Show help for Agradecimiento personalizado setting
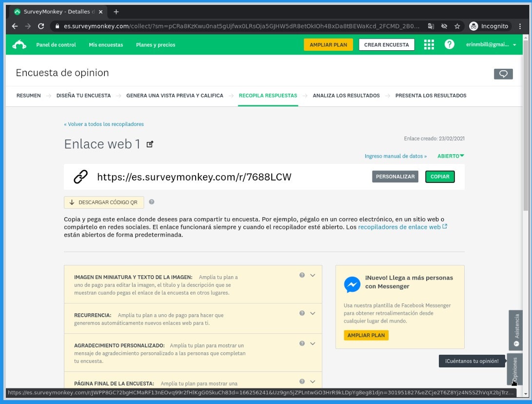The height and width of the screenshot is (404, 532). click(302, 343)
